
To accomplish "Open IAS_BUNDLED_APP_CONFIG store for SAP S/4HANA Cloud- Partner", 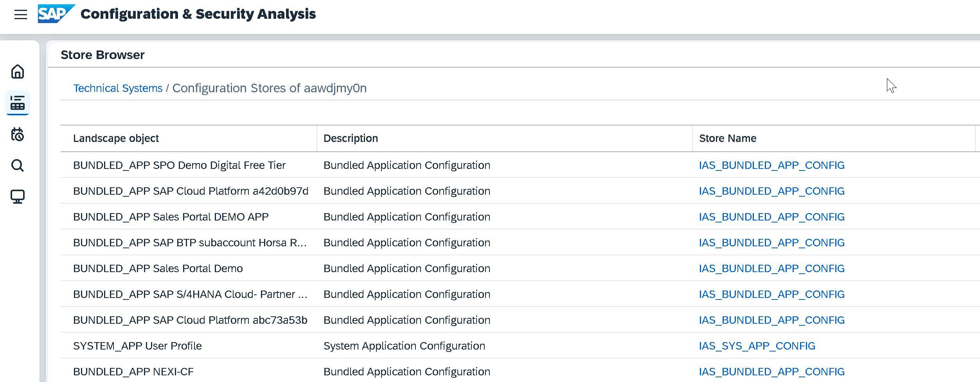I will (x=771, y=294).
